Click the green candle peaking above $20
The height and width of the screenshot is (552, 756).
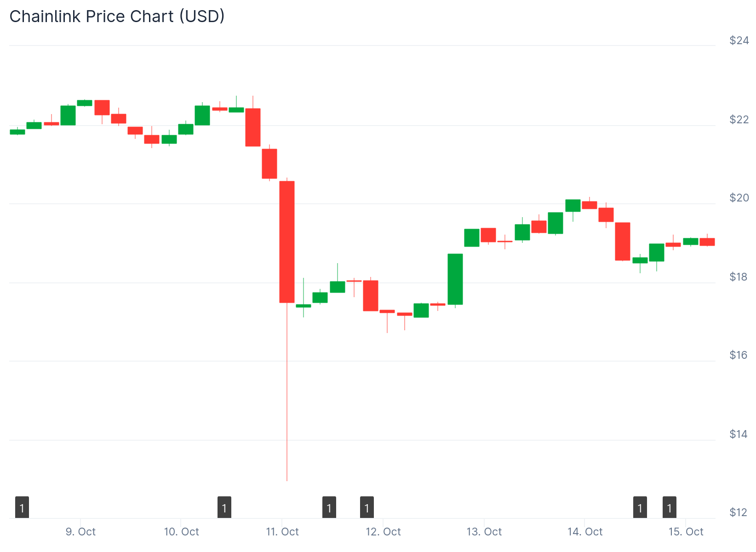coord(573,205)
